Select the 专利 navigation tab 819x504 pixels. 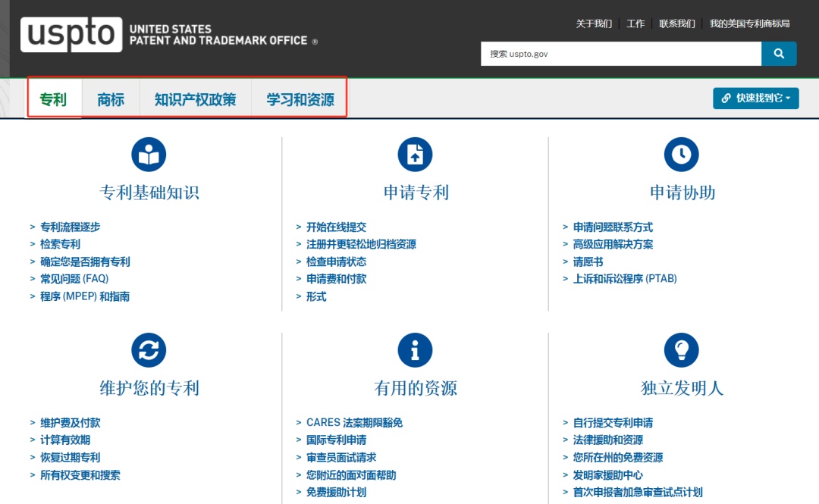pyautogui.click(x=53, y=99)
